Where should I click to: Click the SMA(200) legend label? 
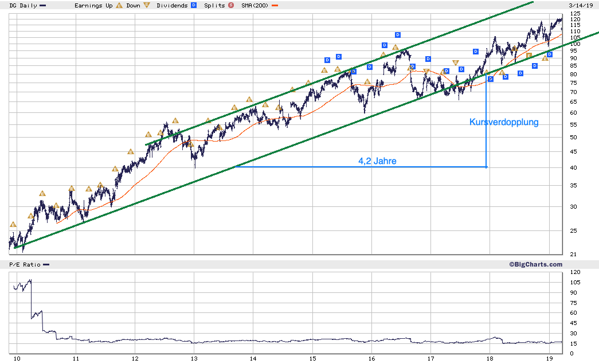coord(255,6)
